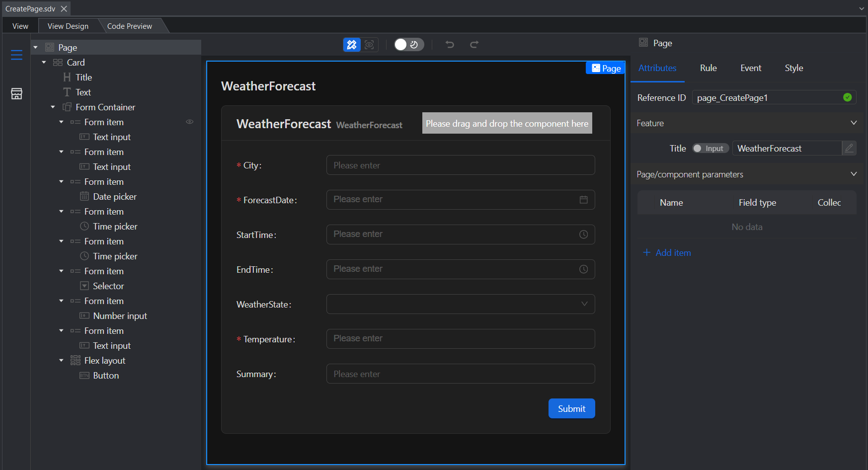868x470 pixels.
Task: Switch to the Code Preview tab
Action: click(130, 26)
